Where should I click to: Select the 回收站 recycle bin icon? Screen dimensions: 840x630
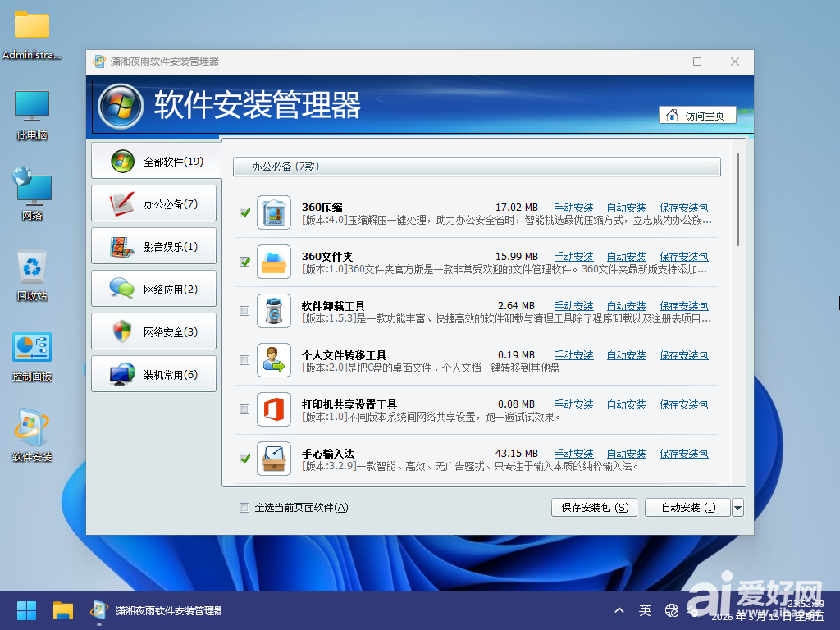coord(32,276)
